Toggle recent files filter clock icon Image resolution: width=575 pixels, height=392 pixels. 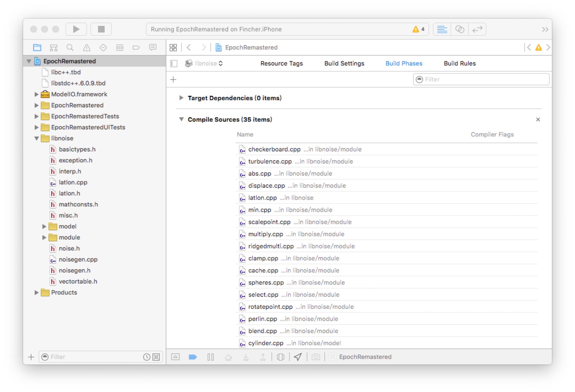pyautogui.click(x=146, y=357)
